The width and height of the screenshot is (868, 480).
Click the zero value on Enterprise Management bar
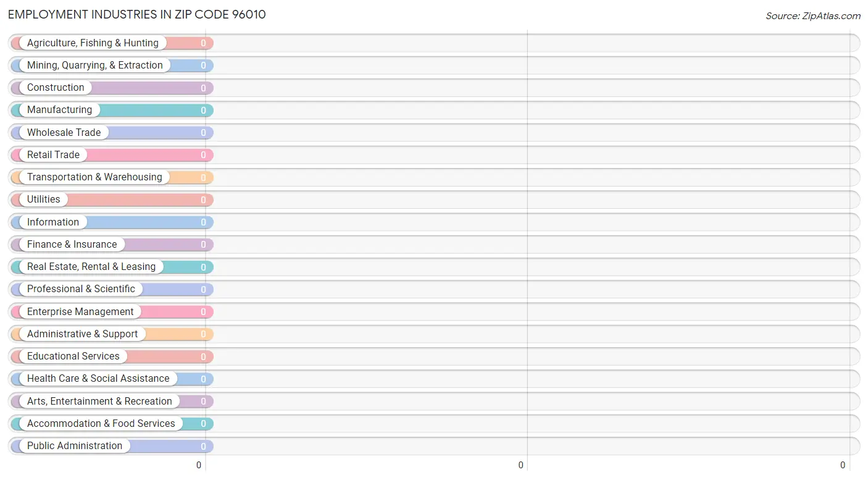(204, 313)
